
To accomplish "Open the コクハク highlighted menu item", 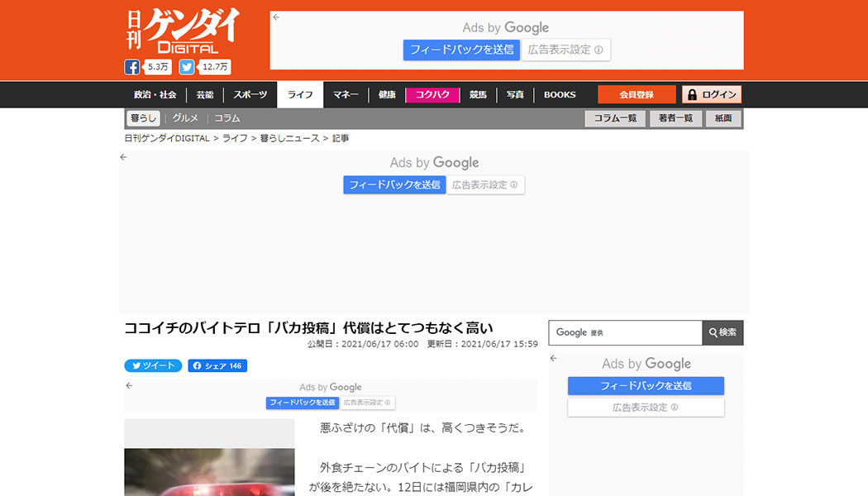I will [x=432, y=94].
